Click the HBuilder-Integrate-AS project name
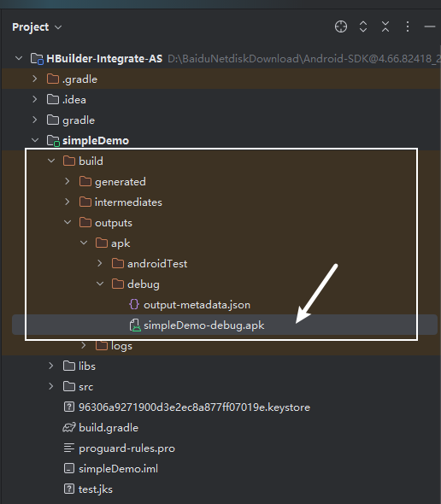 click(104, 59)
